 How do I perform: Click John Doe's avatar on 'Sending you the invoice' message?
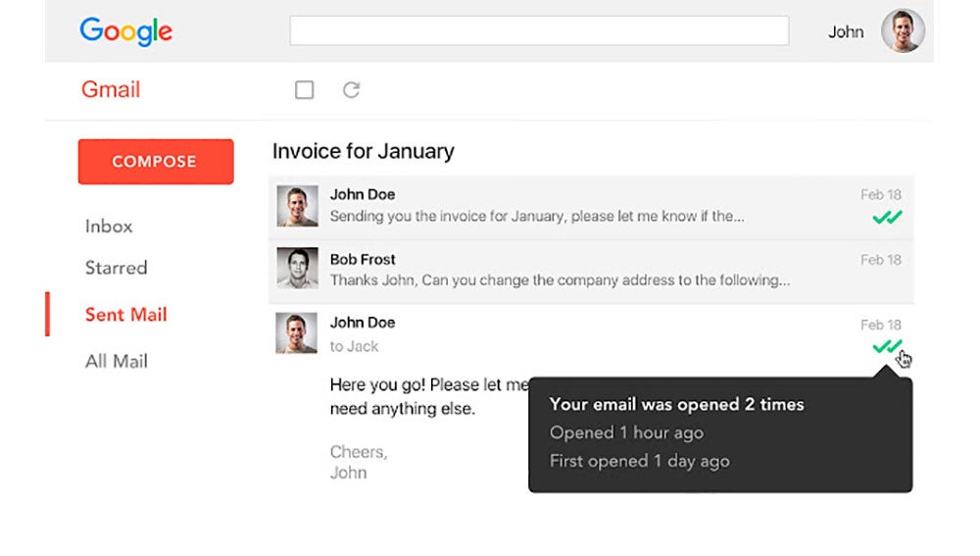click(298, 206)
